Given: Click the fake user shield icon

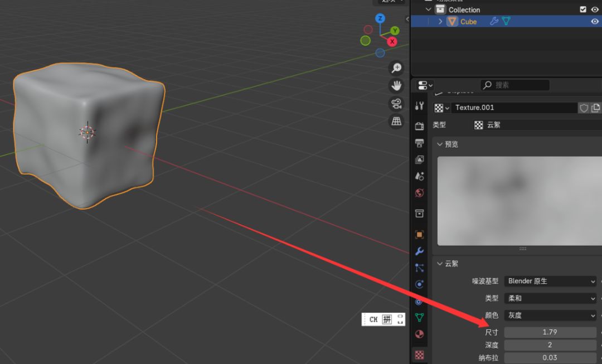Looking at the screenshot, I should point(584,108).
